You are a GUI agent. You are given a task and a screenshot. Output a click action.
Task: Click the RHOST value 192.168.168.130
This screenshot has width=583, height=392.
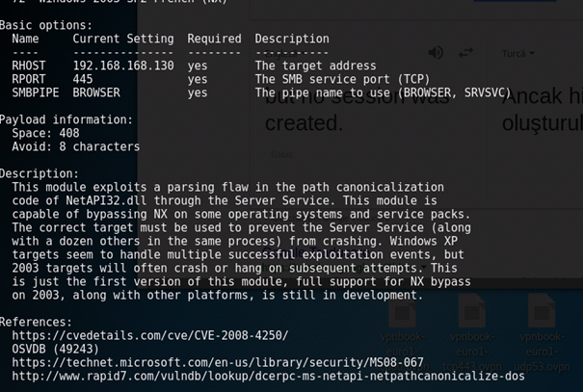pos(123,65)
